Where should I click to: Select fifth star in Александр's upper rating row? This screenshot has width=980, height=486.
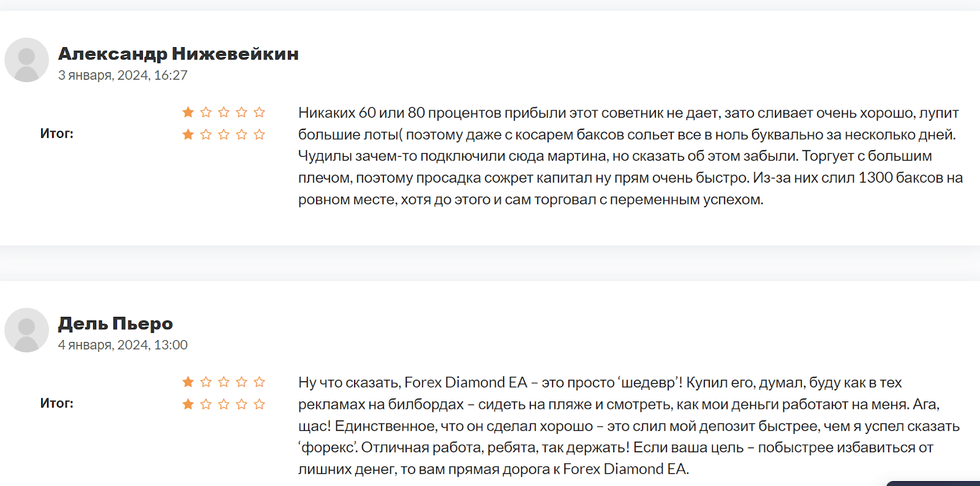point(260,112)
